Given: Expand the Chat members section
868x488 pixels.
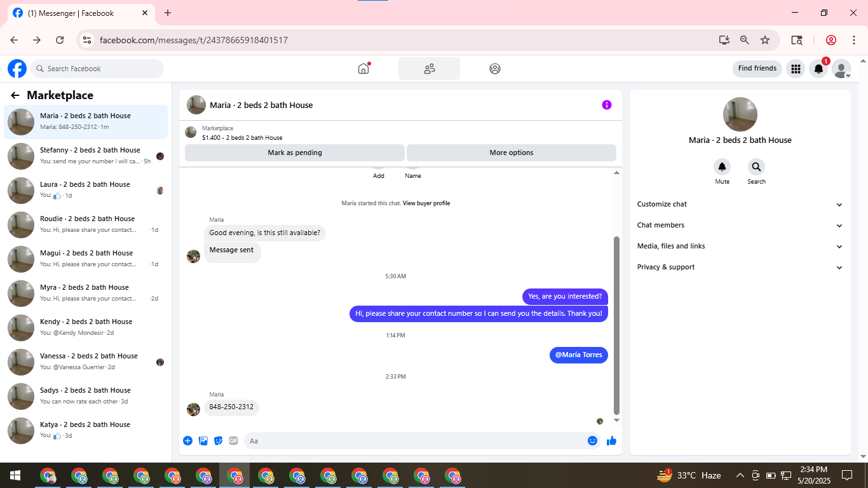Looking at the screenshot, I should pos(740,226).
